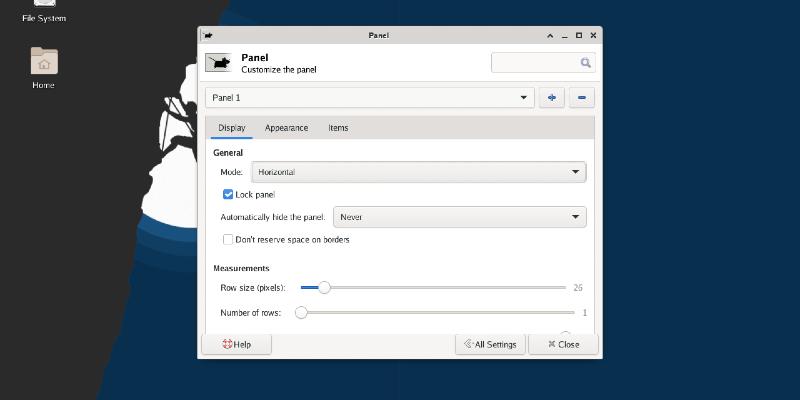Uncheck the Lock panel checkbox

[x=228, y=194]
